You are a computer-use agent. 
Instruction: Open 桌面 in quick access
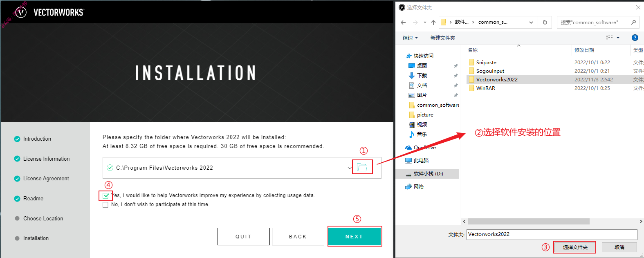point(422,66)
